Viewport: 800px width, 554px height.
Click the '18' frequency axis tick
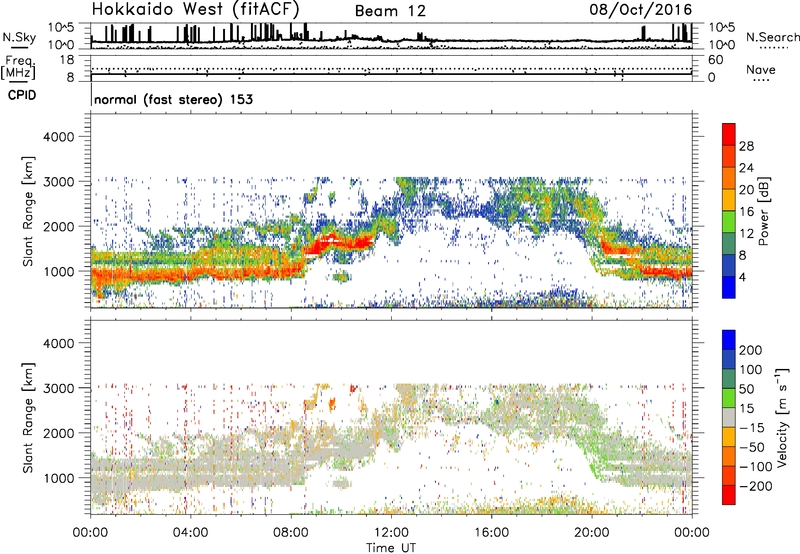coord(67,60)
